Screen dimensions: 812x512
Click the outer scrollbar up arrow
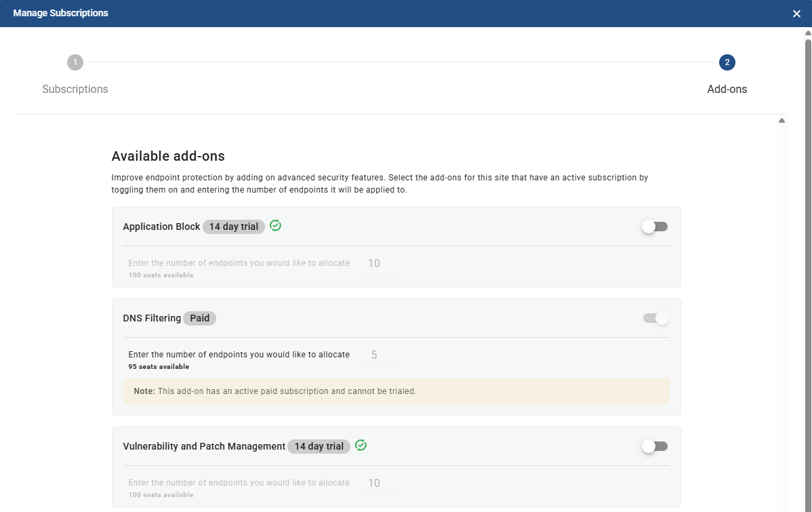point(808,33)
